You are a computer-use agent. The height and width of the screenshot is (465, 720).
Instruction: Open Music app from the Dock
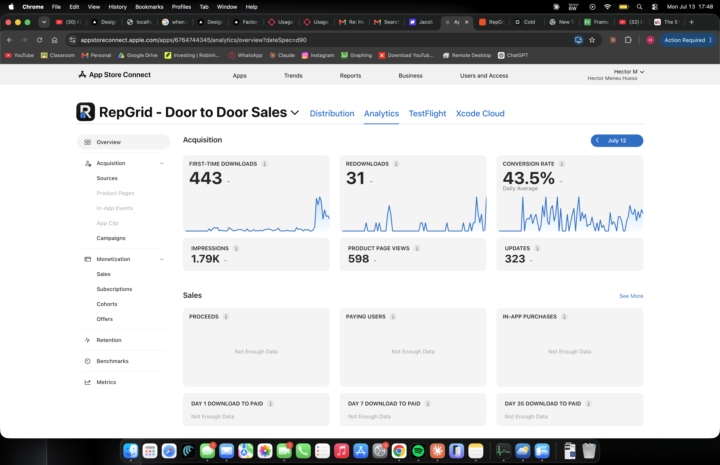[341, 451]
